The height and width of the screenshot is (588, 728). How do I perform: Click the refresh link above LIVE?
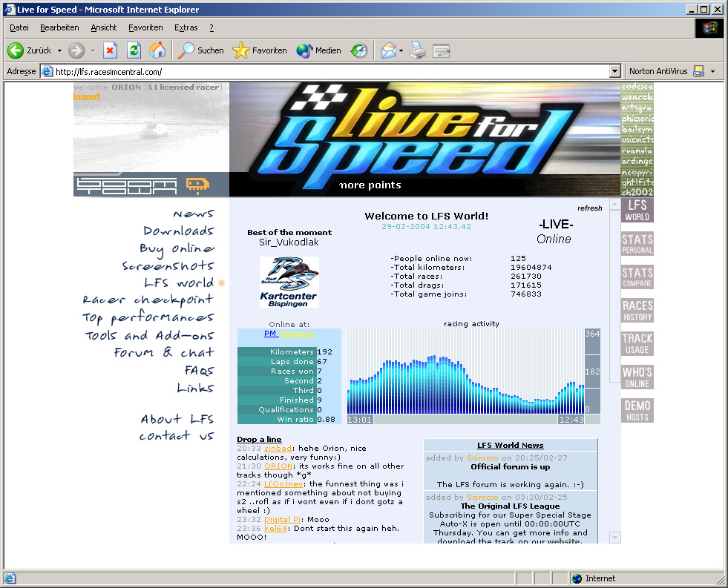point(590,208)
